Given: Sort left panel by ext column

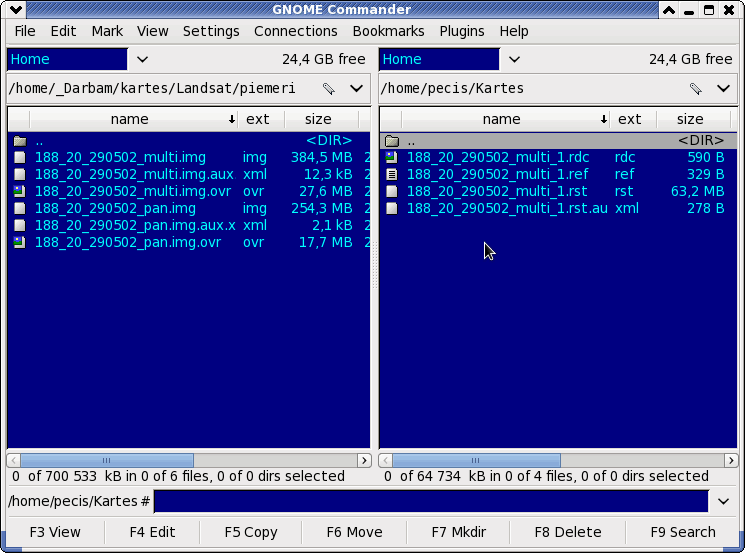Looking at the screenshot, I should [x=261, y=119].
